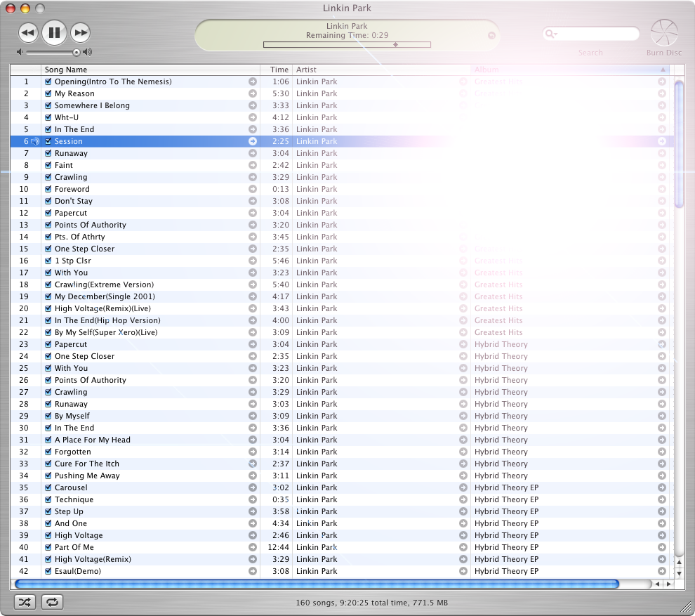Click the artist arrow in the Step Up row
The height and width of the screenshot is (616, 695).
[463, 512]
